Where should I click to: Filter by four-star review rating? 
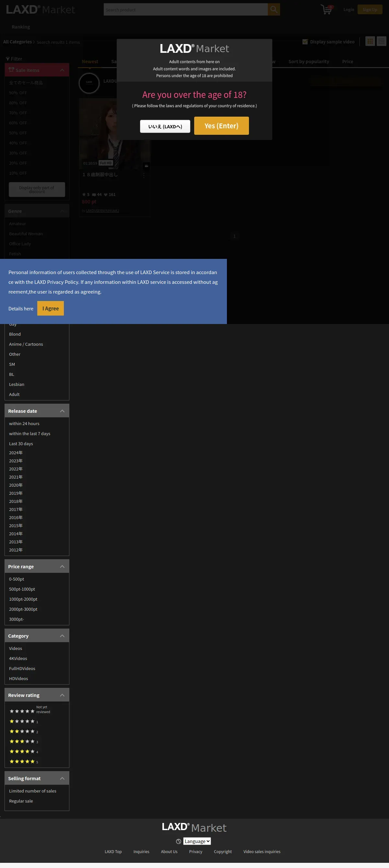click(24, 751)
